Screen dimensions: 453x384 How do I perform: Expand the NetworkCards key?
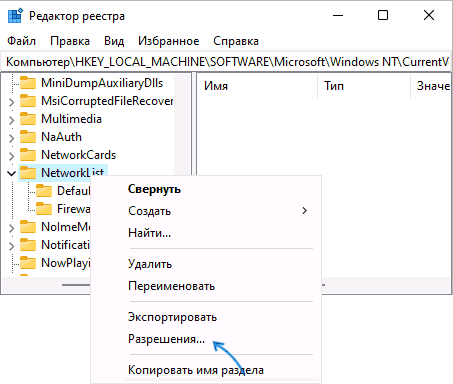click(11, 156)
